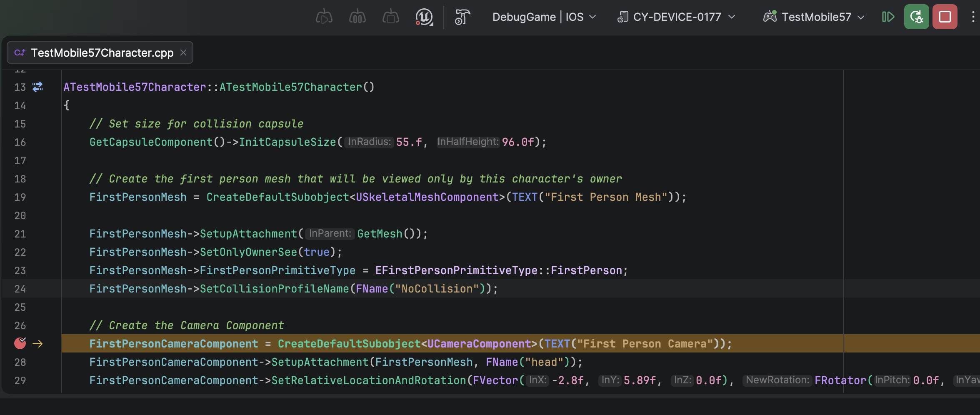Select the TestMobile57Character.cpp tab
Image resolution: width=980 pixels, height=415 pixels.
pyautogui.click(x=102, y=53)
